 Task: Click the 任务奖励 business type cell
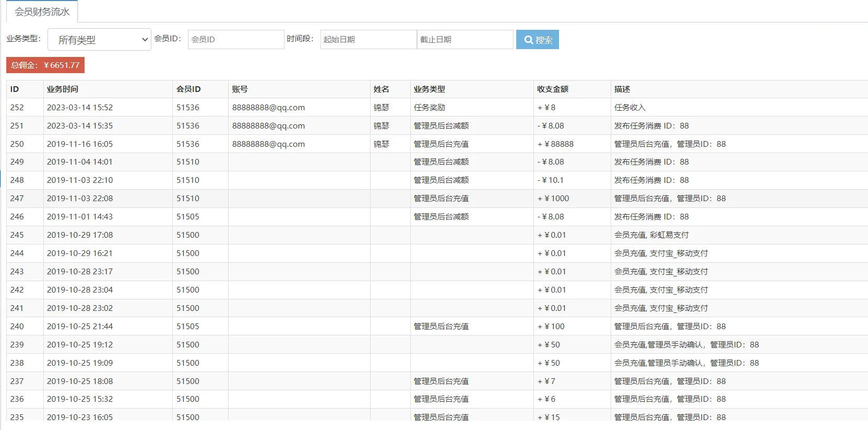click(x=429, y=108)
